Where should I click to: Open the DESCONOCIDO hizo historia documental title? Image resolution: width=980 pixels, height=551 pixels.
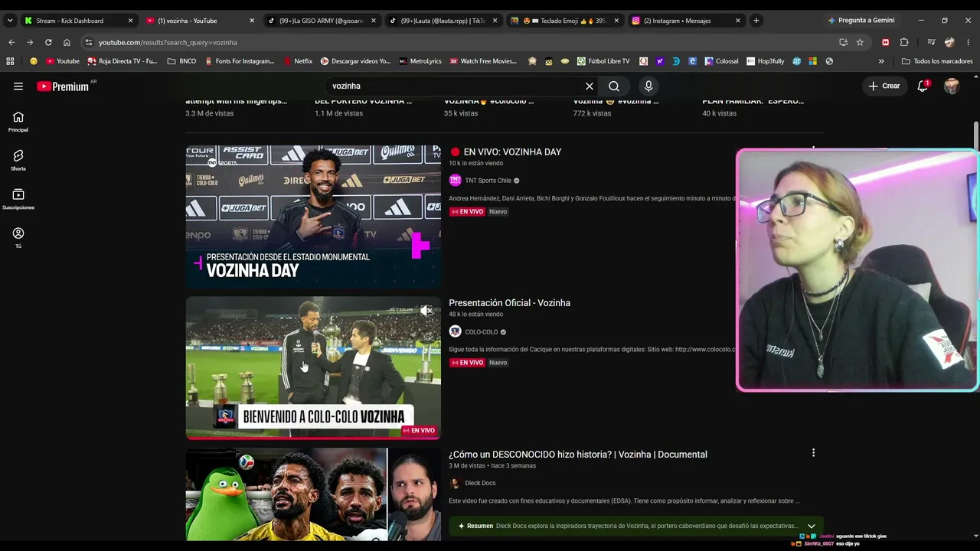coord(578,455)
